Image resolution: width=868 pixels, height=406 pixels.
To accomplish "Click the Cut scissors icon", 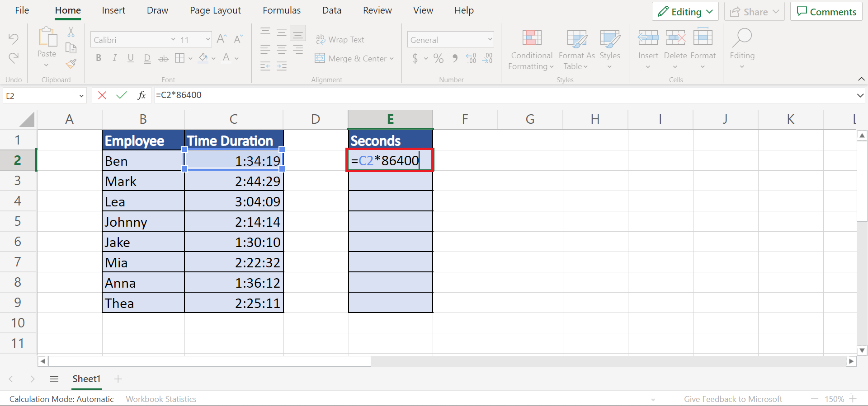I will pyautogui.click(x=71, y=32).
